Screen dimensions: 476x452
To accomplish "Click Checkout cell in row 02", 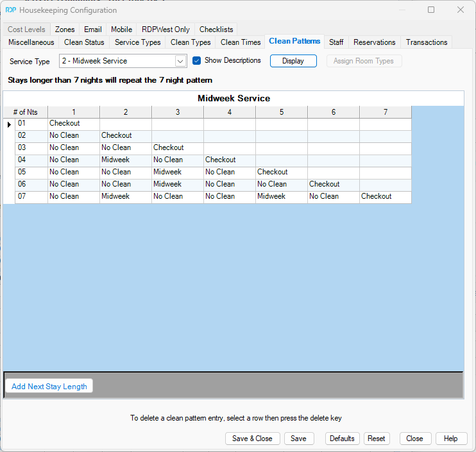I will 126,137.
